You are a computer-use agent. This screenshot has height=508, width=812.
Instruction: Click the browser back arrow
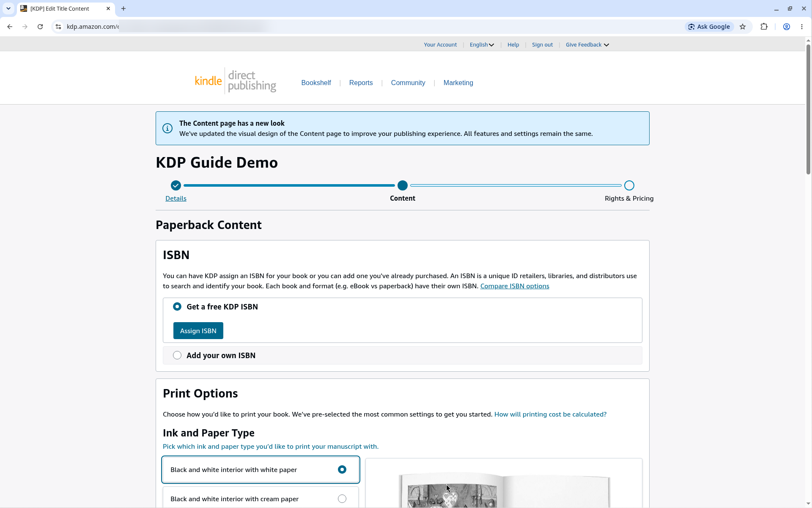point(10,27)
